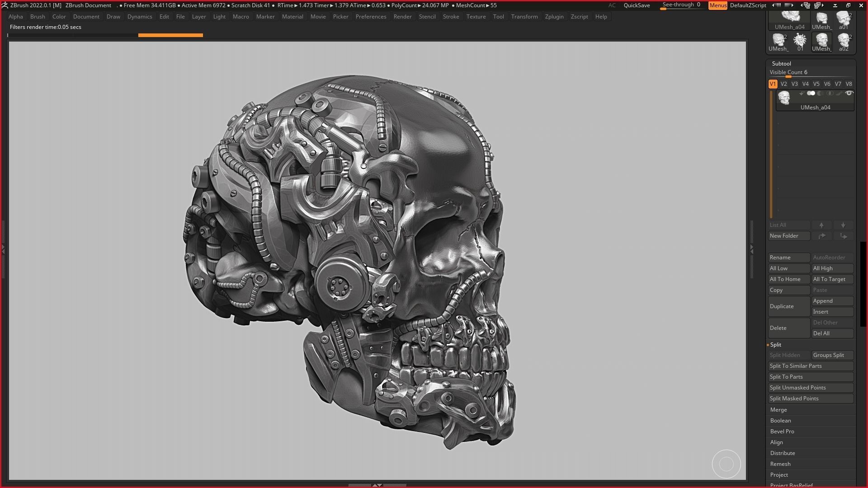The image size is (868, 488).
Task: Click the circular navigation gizmo on canvas
Action: 726,464
